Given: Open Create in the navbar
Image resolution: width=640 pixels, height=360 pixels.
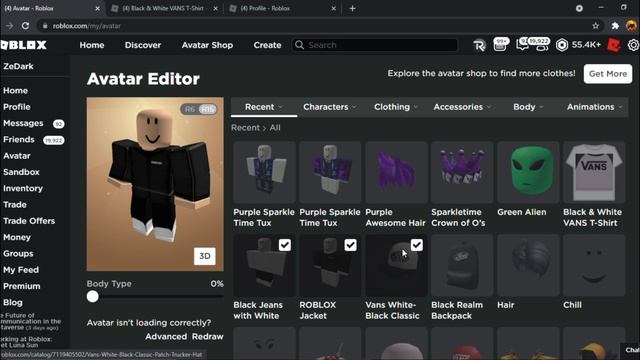Looking at the screenshot, I should 267,45.
